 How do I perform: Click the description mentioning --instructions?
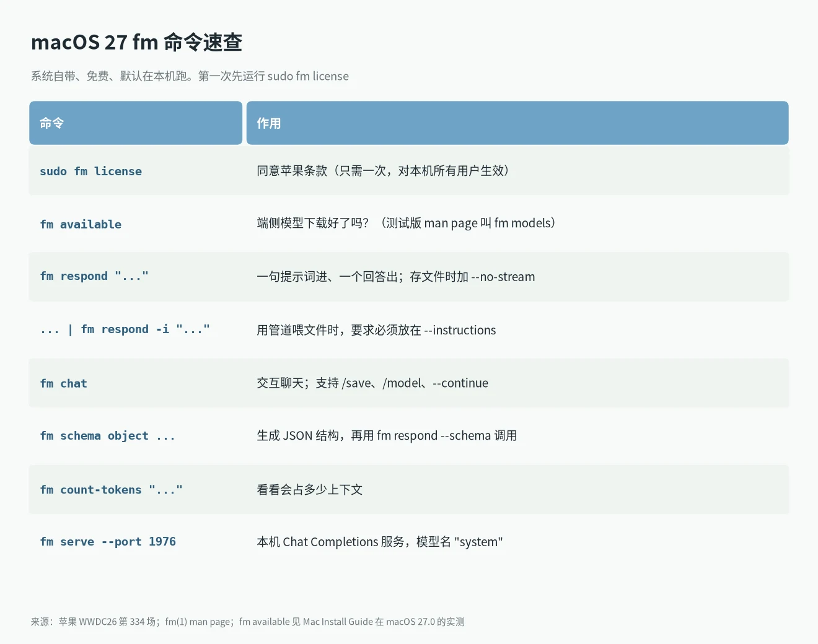[376, 330]
